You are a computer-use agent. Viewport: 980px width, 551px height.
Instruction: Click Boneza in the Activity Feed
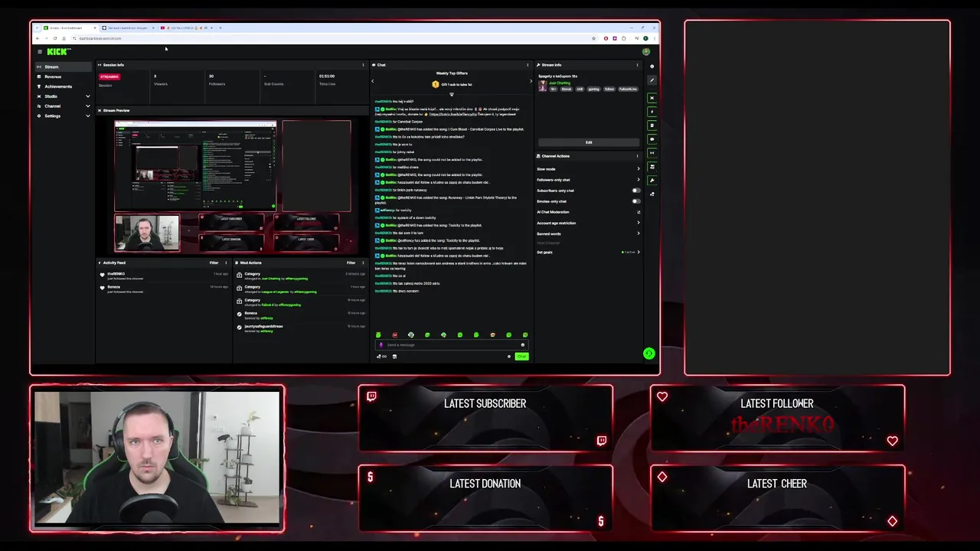click(x=113, y=287)
